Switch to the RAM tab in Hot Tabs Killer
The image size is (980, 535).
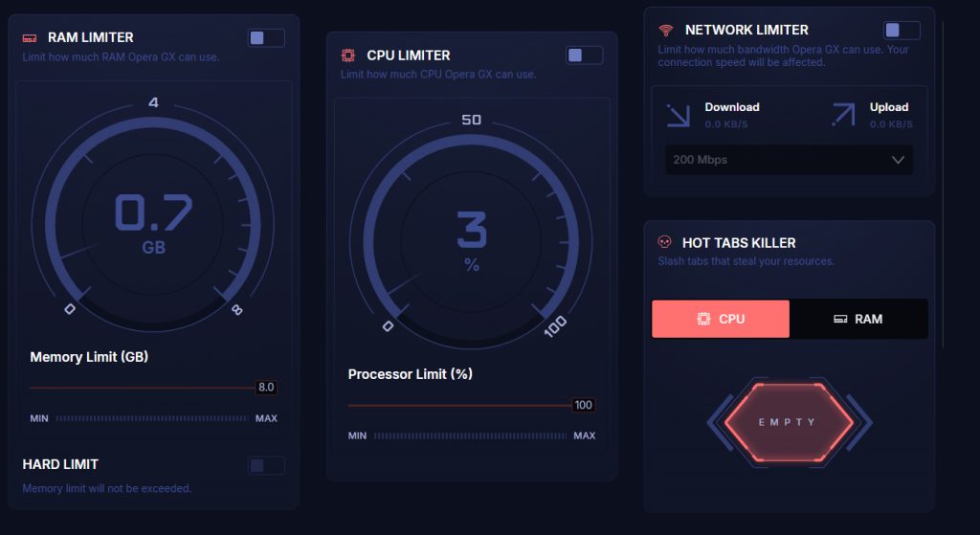858,319
